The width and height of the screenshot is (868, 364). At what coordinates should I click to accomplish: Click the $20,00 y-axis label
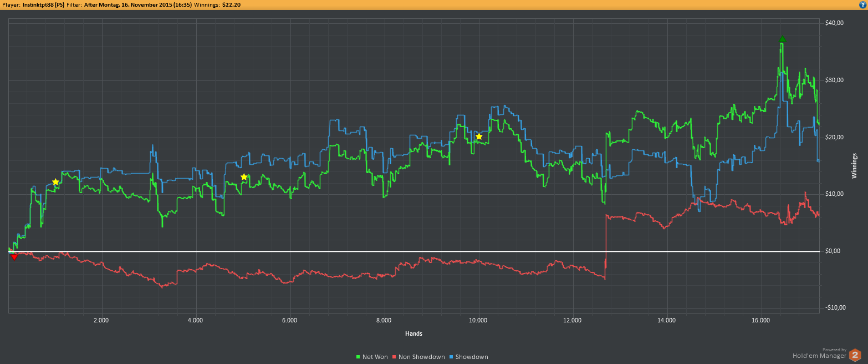834,138
